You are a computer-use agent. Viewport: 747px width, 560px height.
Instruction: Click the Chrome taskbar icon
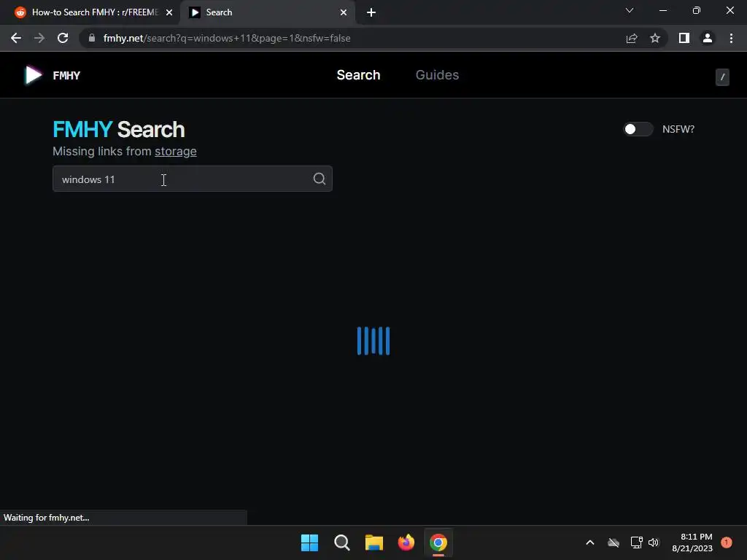pos(438,542)
